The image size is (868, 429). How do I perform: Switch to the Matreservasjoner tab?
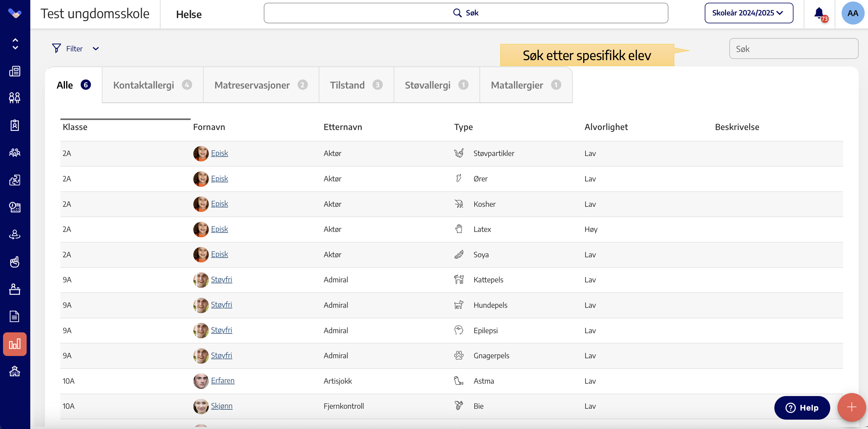[261, 85]
